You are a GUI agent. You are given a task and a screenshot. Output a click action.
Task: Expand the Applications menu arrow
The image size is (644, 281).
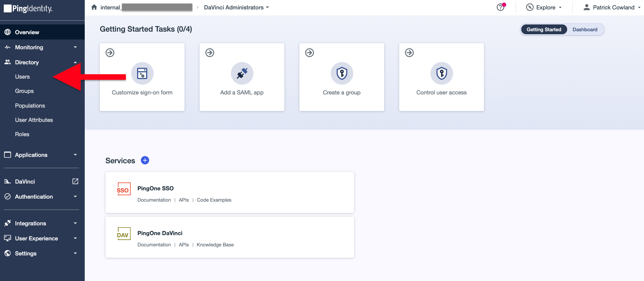pyautogui.click(x=75, y=155)
